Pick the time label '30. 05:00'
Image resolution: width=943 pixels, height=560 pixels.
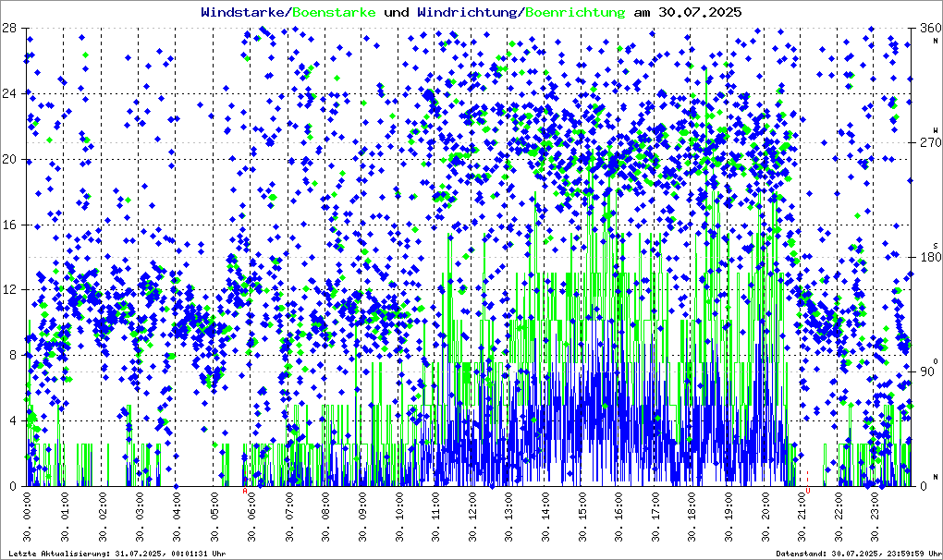pyautogui.click(x=213, y=517)
